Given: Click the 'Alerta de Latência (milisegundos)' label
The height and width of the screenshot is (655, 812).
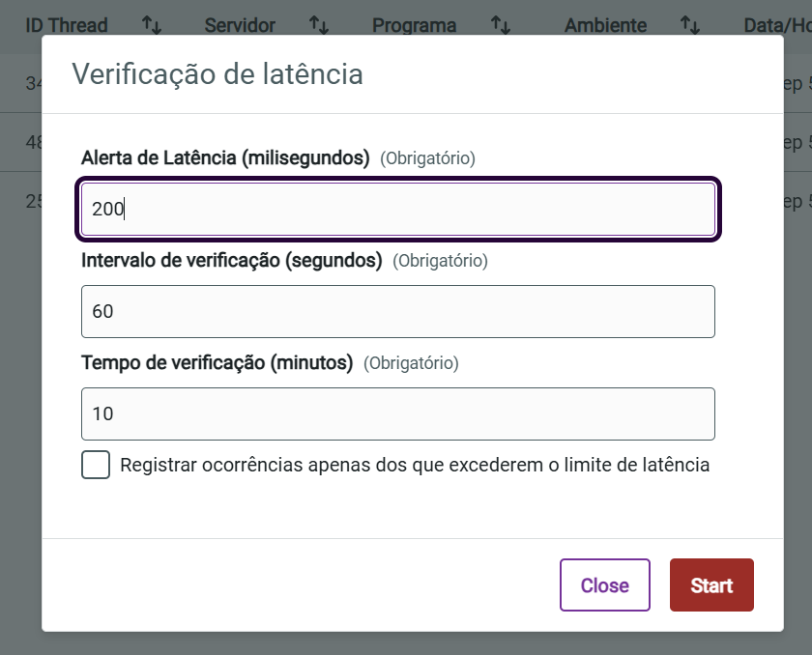Looking at the screenshot, I should pos(225,157).
